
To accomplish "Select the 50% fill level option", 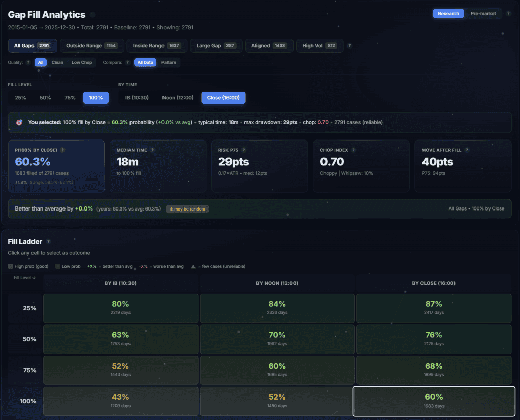I will tap(45, 97).
